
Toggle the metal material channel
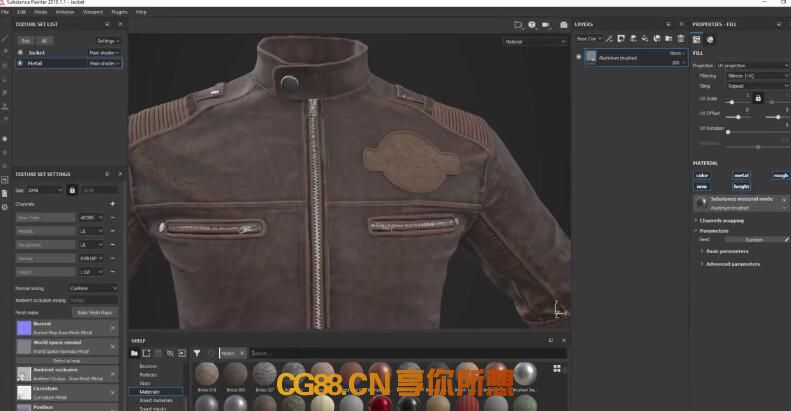[x=741, y=175]
